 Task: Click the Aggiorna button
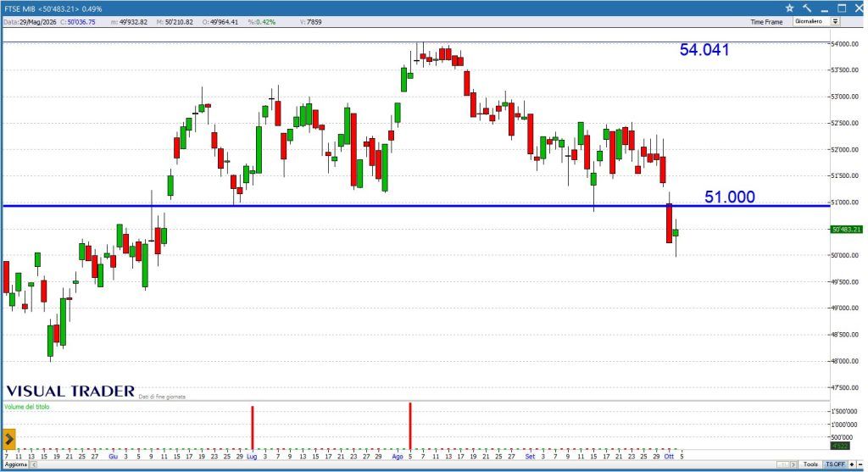[x=16, y=464]
